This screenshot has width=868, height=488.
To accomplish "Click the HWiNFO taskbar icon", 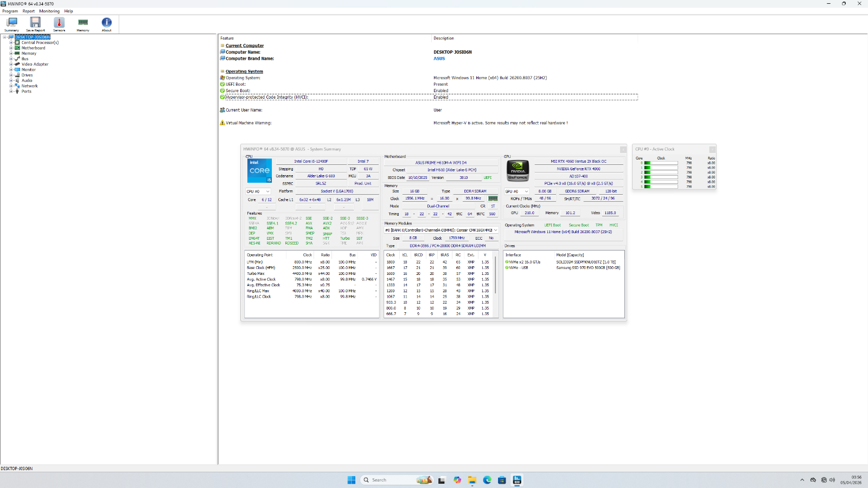I will [x=517, y=480].
